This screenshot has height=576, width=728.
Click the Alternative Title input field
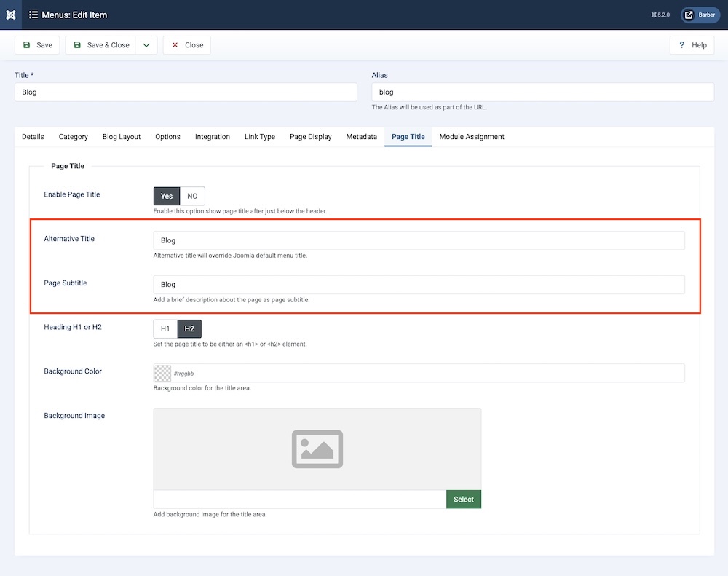point(419,240)
